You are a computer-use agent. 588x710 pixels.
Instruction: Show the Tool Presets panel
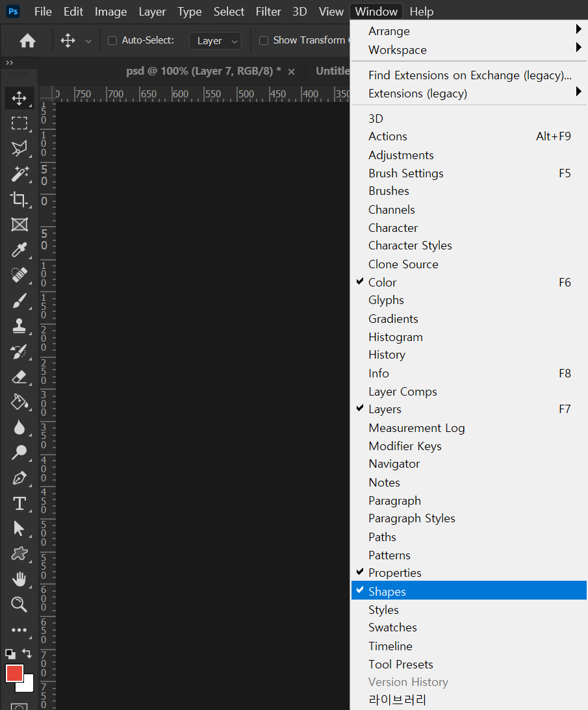(469, 665)
